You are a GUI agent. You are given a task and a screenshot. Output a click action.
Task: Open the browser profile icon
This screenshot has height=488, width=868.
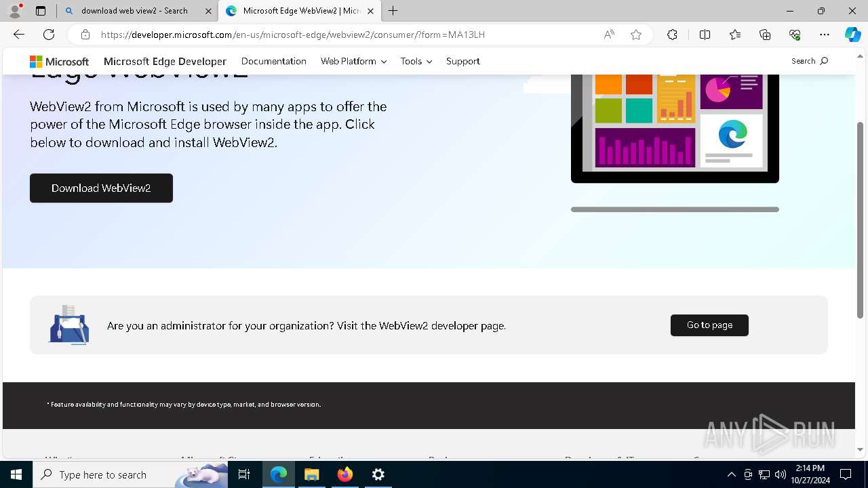tap(15, 11)
